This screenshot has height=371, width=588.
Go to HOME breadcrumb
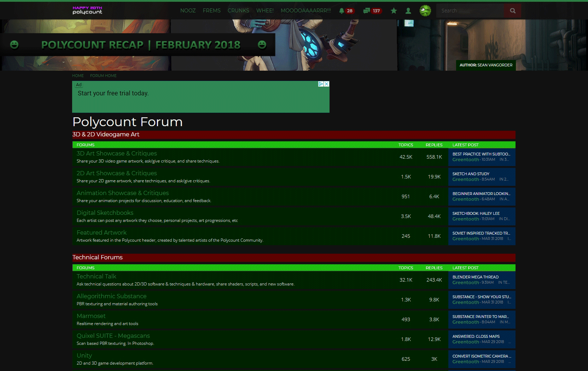coord(78,76)
